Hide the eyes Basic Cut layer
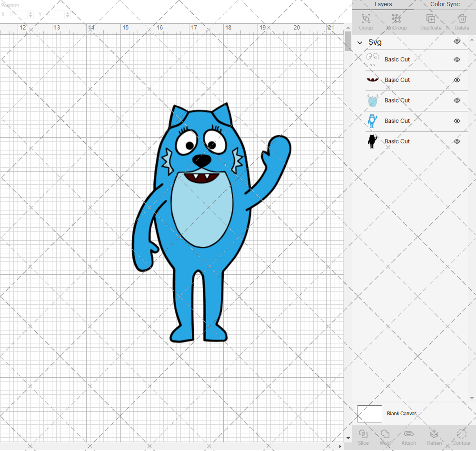 point(457,60)
